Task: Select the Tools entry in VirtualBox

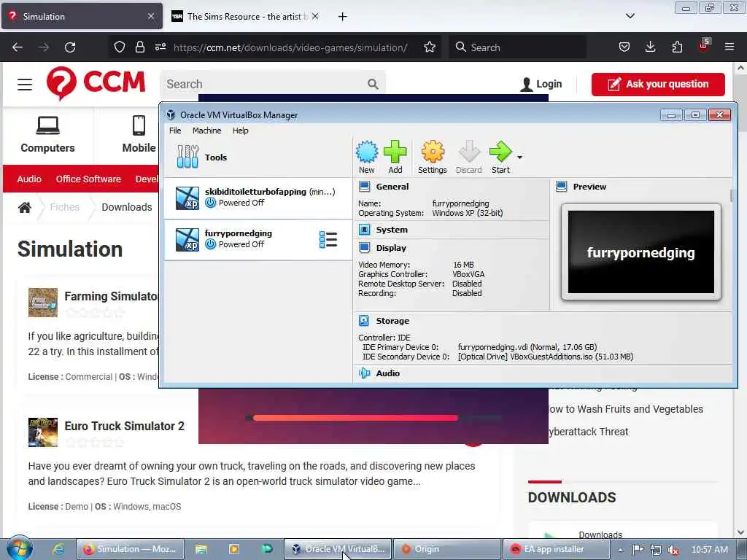Action: click(x=258, y=157)
